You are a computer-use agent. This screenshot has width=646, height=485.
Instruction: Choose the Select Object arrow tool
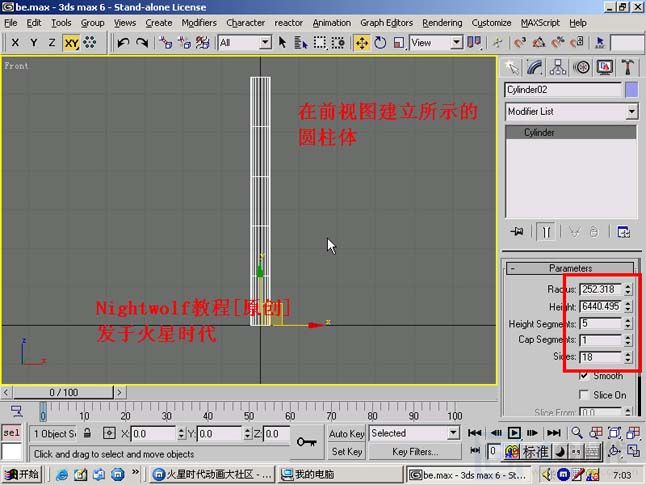pyautogui.click(x=282, y=42)
